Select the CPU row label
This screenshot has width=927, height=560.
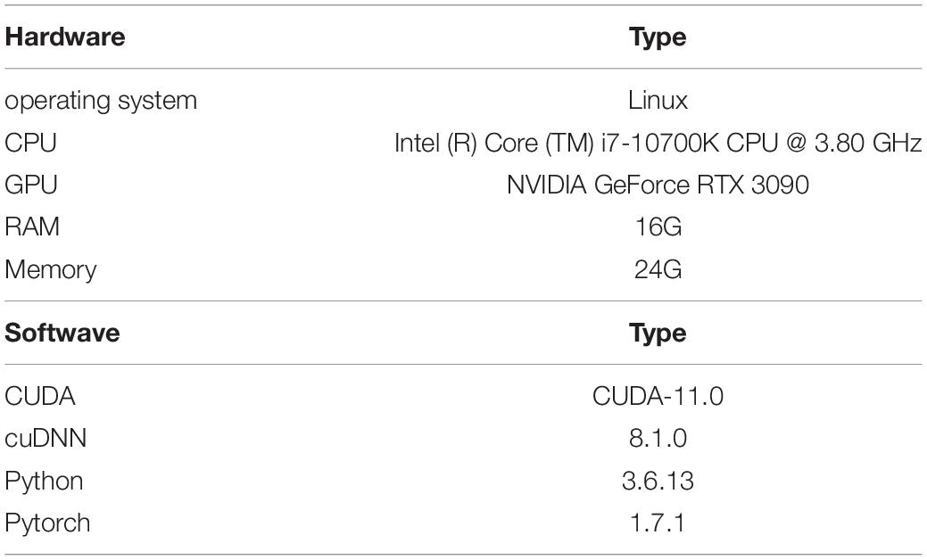tap(30, 143)
